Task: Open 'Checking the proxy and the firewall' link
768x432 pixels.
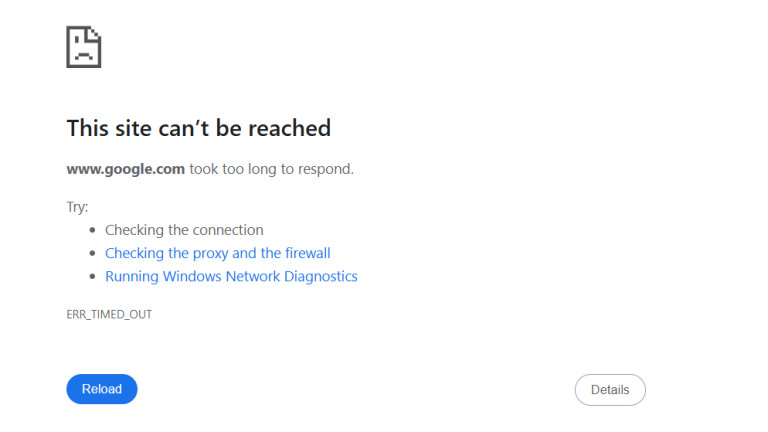Action: (x=217, y=253)
